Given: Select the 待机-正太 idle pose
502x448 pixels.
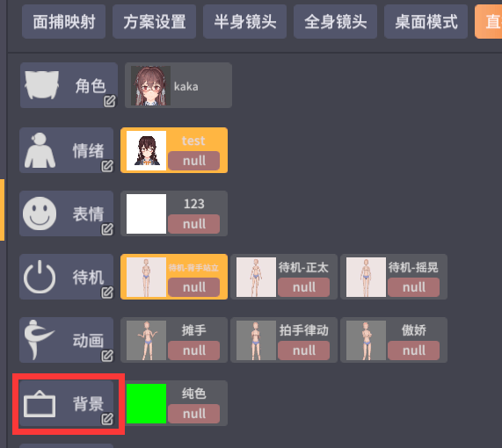Looking at the screenshot, I should pyautogui.click(x=284, y=277).
